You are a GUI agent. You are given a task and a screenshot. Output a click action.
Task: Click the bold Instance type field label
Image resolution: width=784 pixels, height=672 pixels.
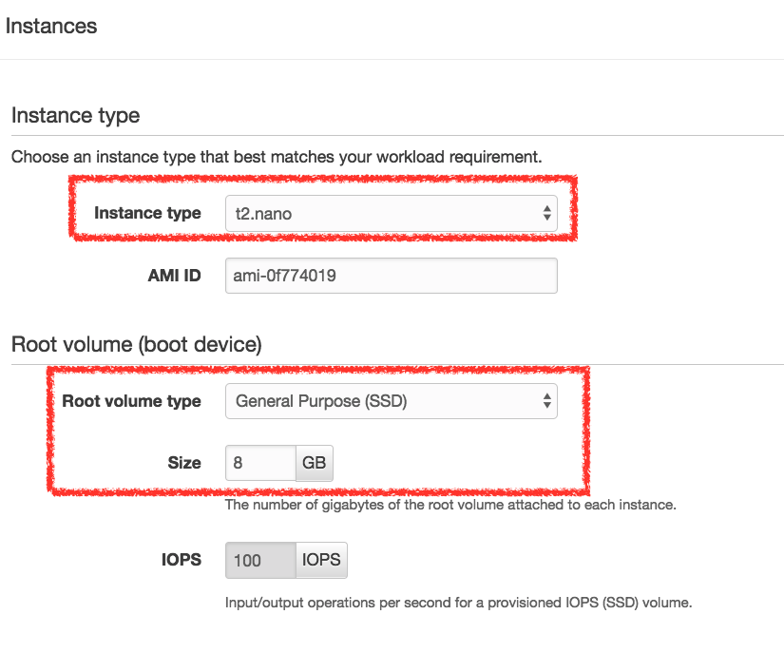(x=147, y=213)
